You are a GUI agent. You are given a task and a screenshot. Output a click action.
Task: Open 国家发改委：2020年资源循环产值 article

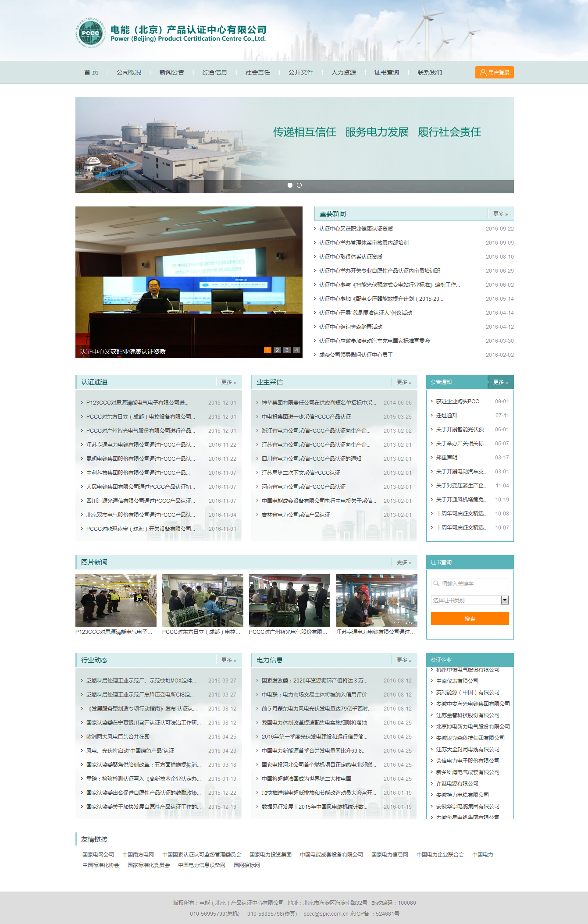point(314,681)
